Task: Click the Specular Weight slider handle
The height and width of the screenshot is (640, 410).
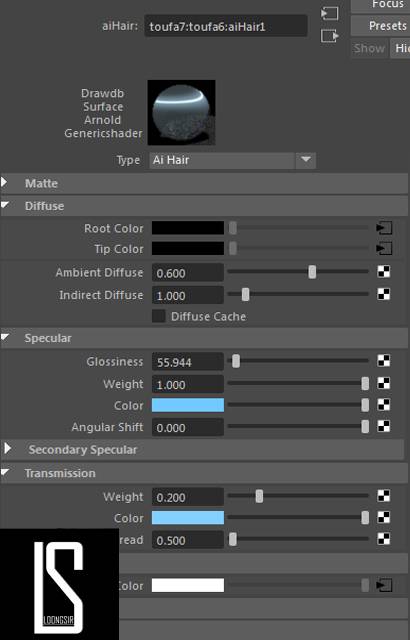Action: pos(365,383)
